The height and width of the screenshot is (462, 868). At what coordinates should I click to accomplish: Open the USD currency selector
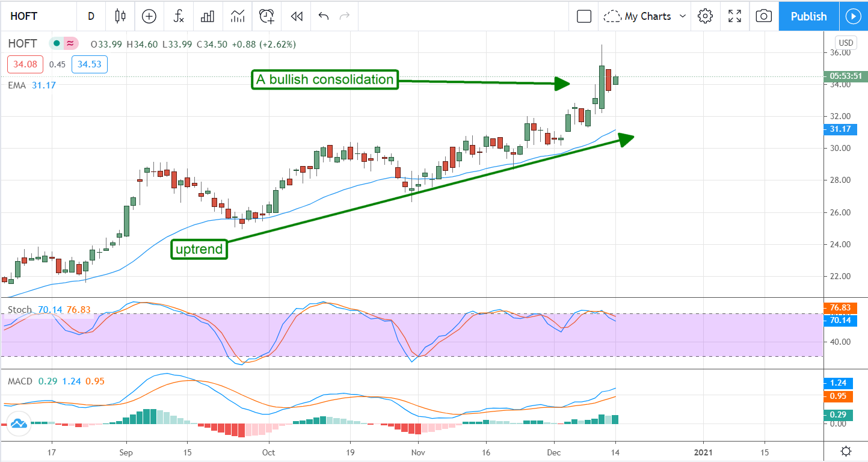pos(845,43)
